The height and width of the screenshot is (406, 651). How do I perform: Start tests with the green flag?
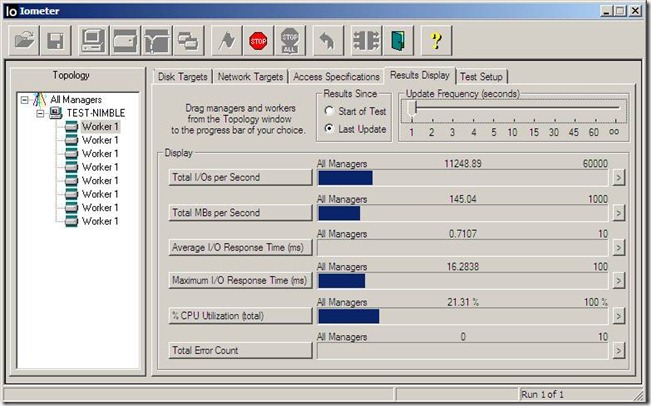pyautogui.click(x=228, y=41)
